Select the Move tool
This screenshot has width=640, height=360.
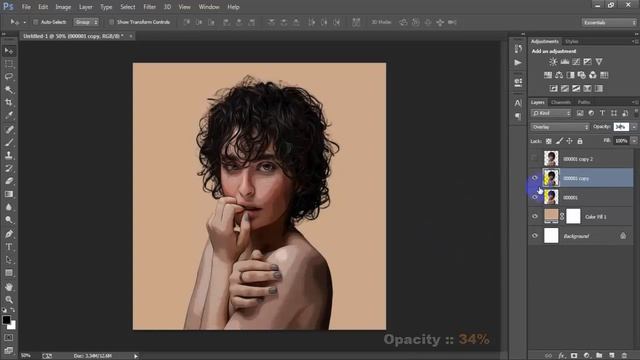[x=9, y=51]
